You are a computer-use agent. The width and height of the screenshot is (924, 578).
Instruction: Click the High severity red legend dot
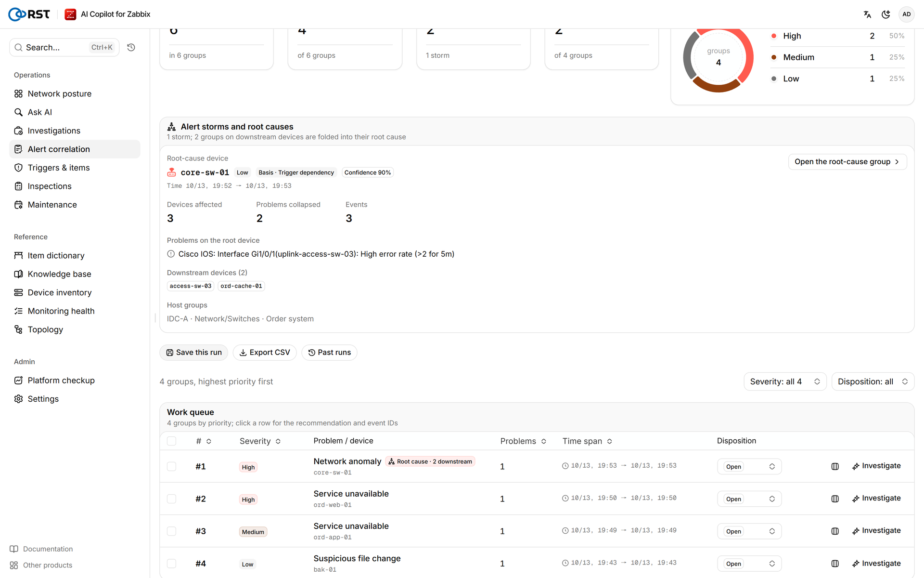click(x=774, y=36)
